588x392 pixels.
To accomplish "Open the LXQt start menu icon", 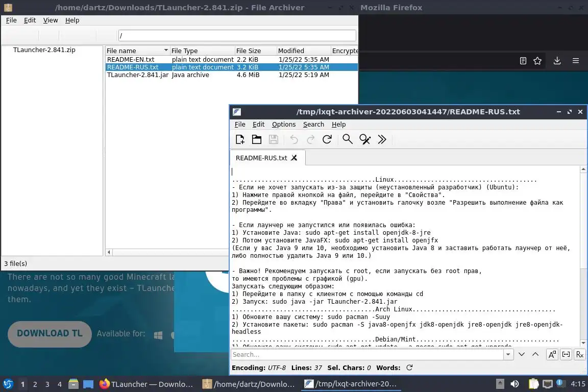I will click(x=8, y=384).
